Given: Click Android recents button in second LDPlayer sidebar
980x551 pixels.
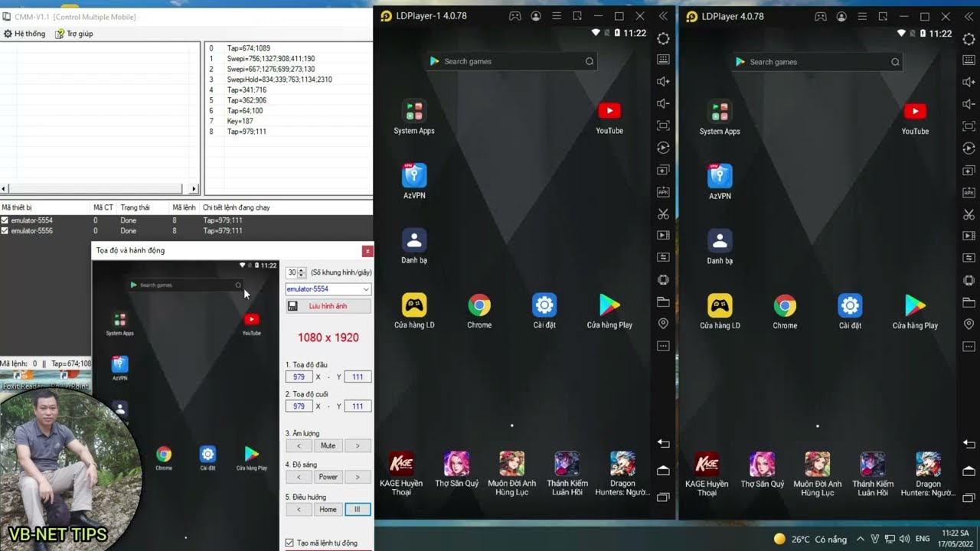Looking at the screenshot, I should [x=969, y=497].
